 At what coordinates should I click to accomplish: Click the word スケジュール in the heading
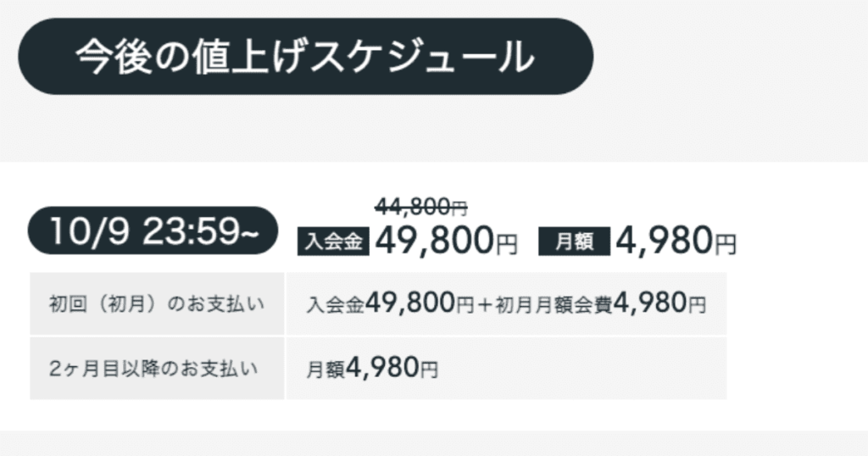[421, 57]
